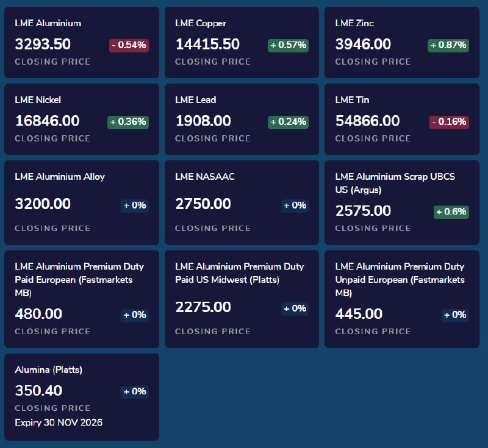Select the -0.16% Tin change badge
Screen dimensions: 488x448
click(449, 122)
